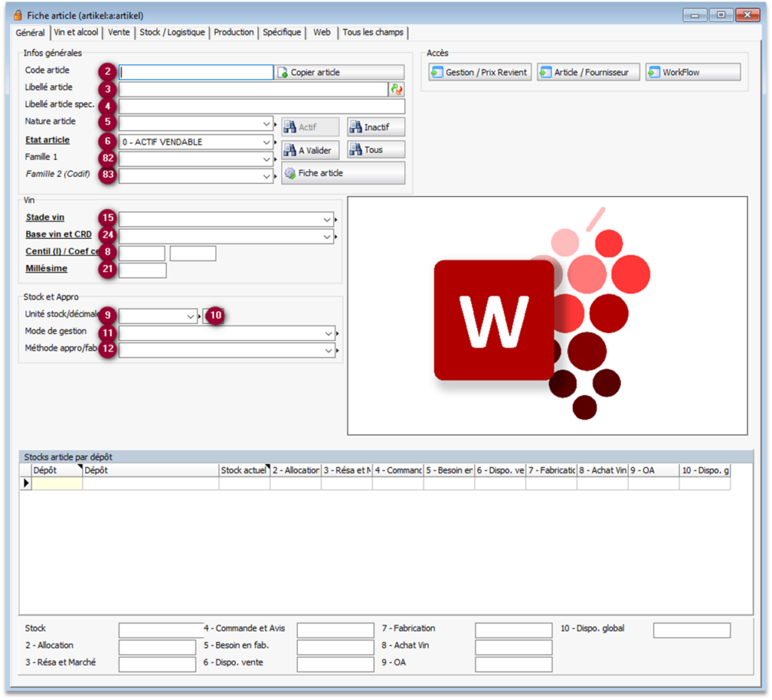Go to the Tous les champs tab

pyautogui.click(x=373, y=33)
